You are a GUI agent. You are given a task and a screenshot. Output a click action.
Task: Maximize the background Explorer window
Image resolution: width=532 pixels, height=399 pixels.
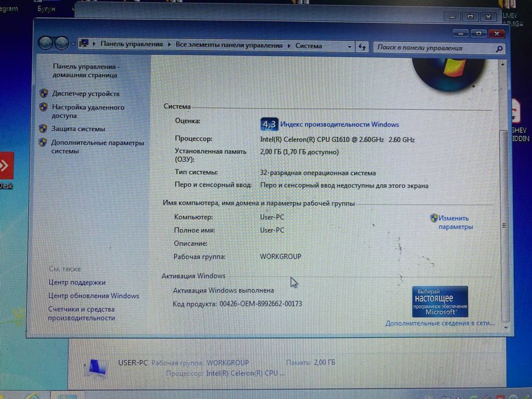coord(470,17)
